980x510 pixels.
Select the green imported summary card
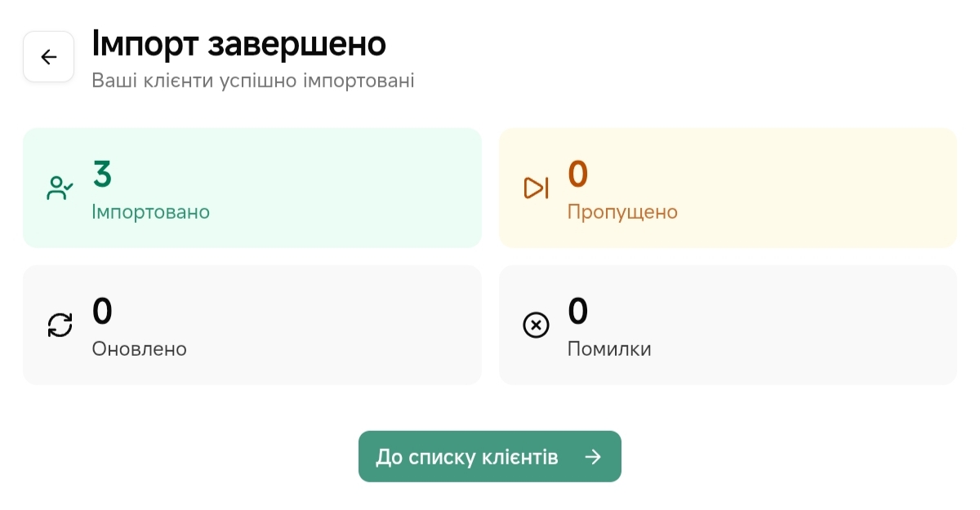327,188
